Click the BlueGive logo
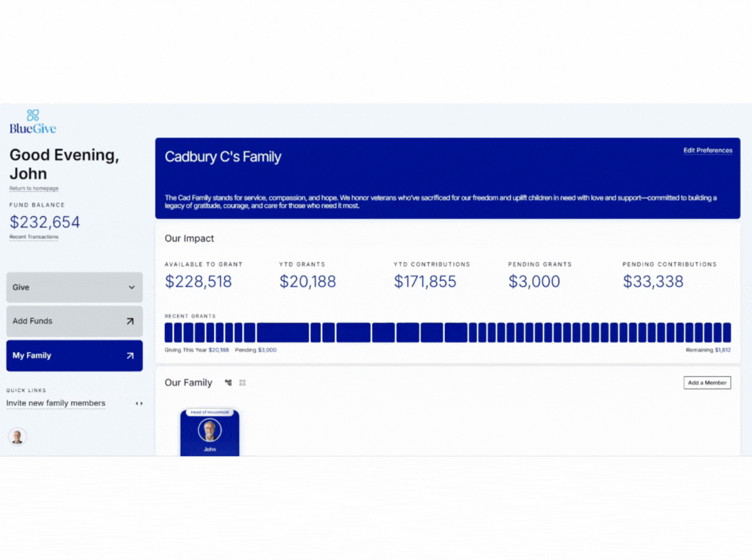The image size is (752, 560). pyautogui.click(x=32, y=122)
